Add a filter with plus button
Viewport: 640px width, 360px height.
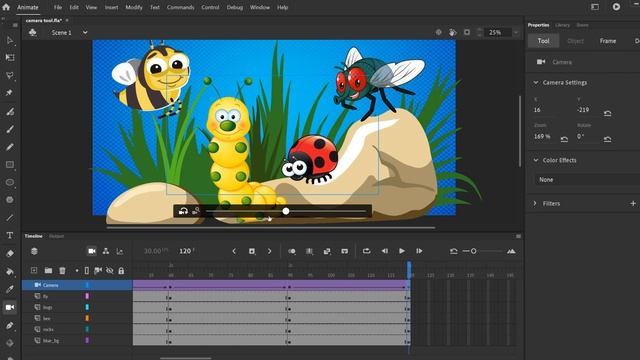[633, 203]
